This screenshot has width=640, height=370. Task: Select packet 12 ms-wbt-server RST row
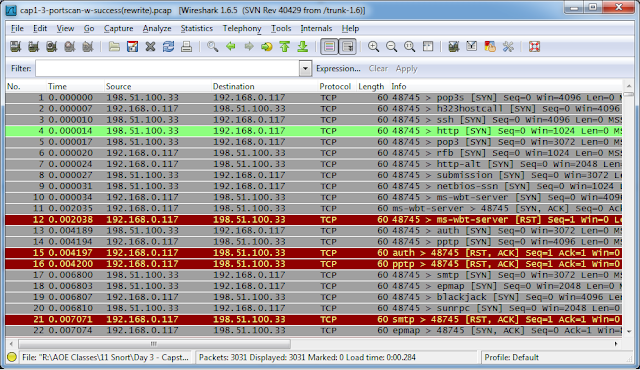pos(313,219)
